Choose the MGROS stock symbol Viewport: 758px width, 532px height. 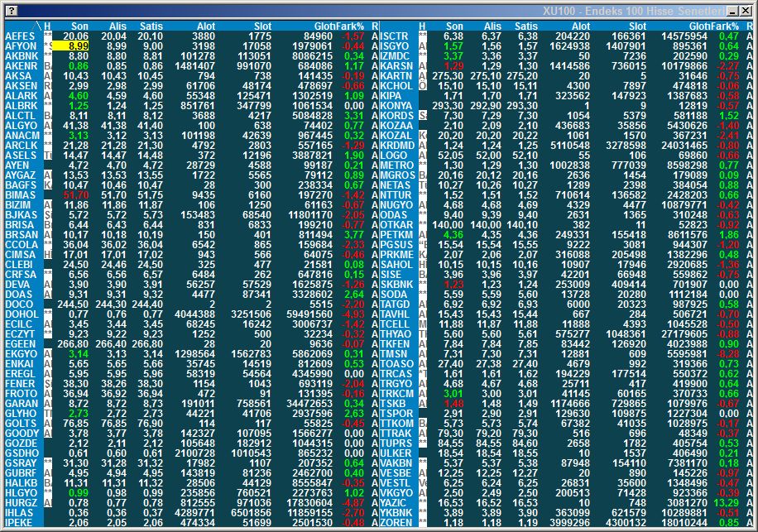coord(397,175)
